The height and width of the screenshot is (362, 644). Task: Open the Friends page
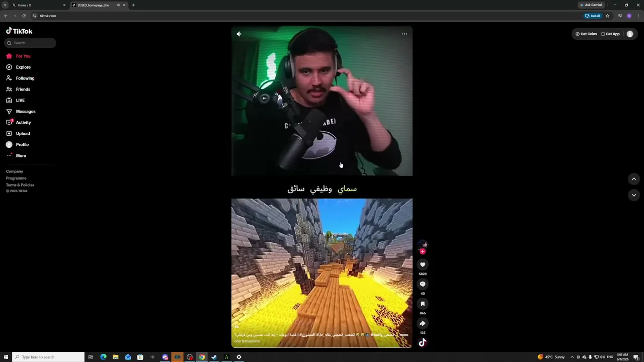(x=18, y=89)
